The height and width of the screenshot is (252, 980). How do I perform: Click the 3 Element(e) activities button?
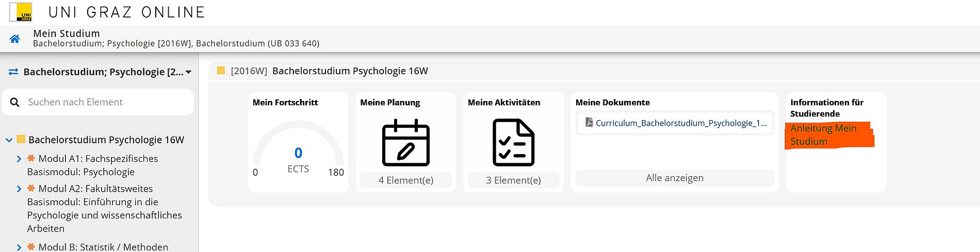[x=513, y=180]
